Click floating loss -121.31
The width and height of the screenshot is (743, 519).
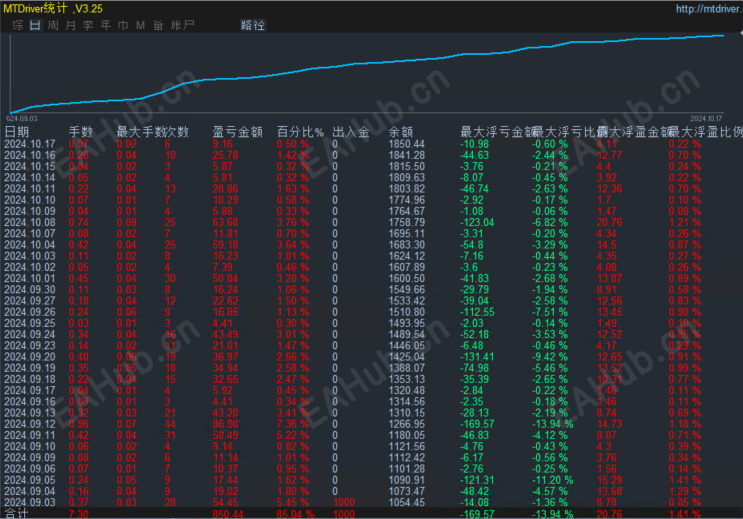[477, 480]
